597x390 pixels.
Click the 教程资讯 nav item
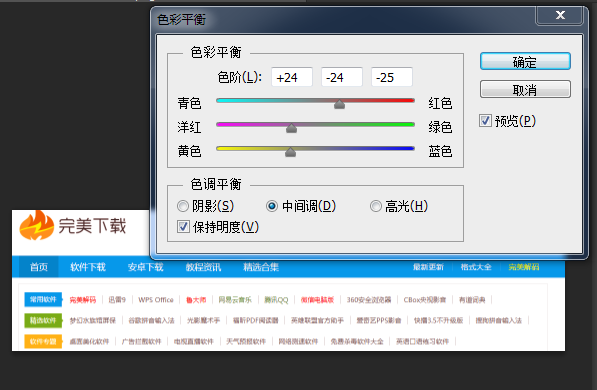[x=203, y=267]
